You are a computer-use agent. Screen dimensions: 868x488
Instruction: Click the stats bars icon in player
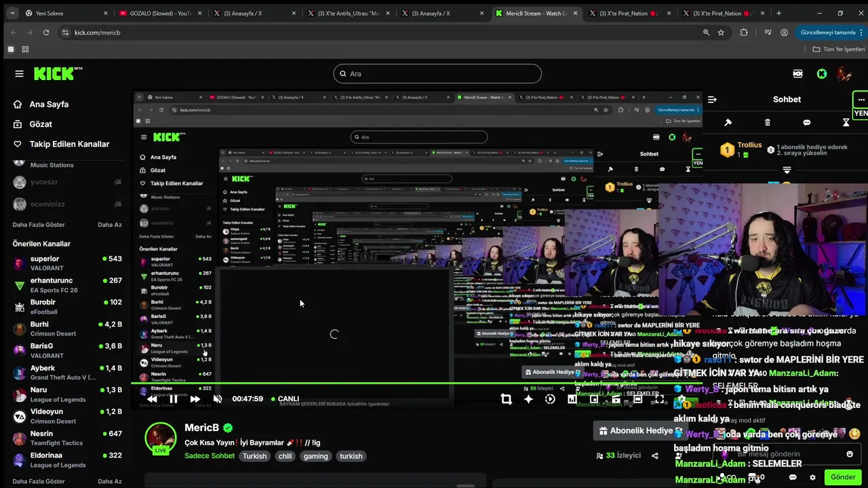click(572, 399)
